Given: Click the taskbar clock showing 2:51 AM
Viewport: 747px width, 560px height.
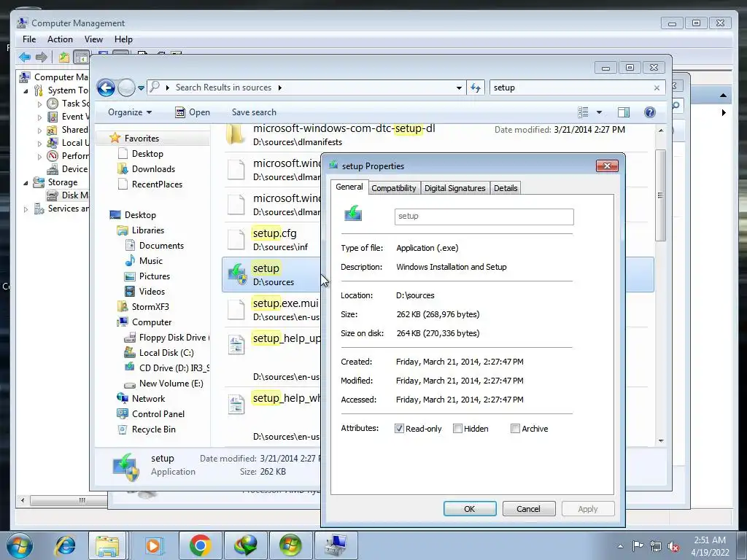Looking at the screenshot, I should point(710,546).
